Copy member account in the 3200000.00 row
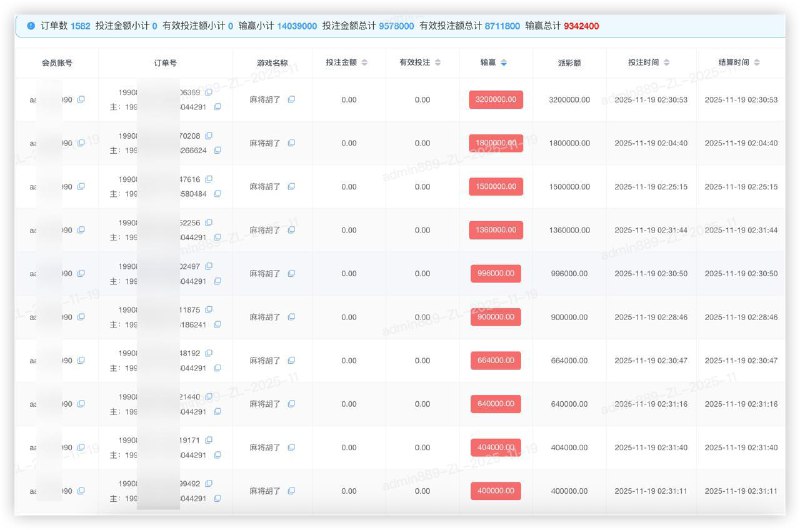Image resolution: width=800 pixels, height=530 pixels. pos(81,99)
